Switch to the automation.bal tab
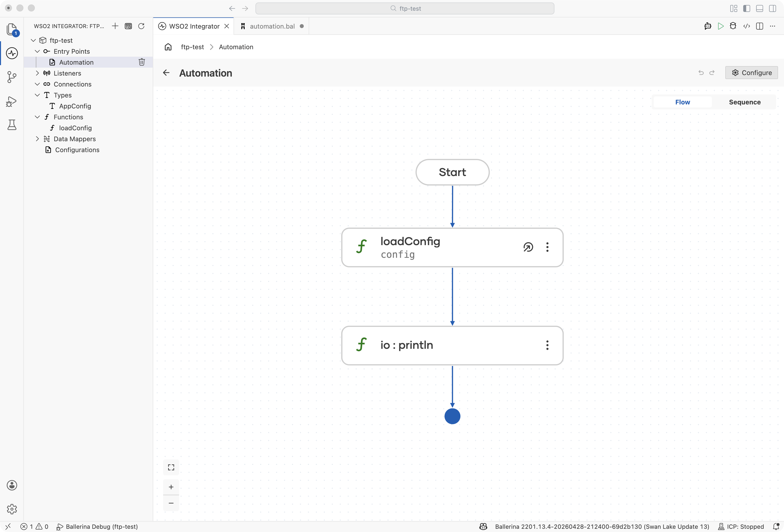 [272, 26]
